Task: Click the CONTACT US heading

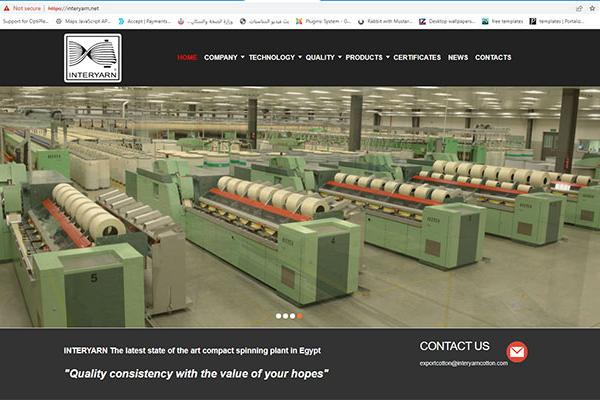Action: [455, 346]
